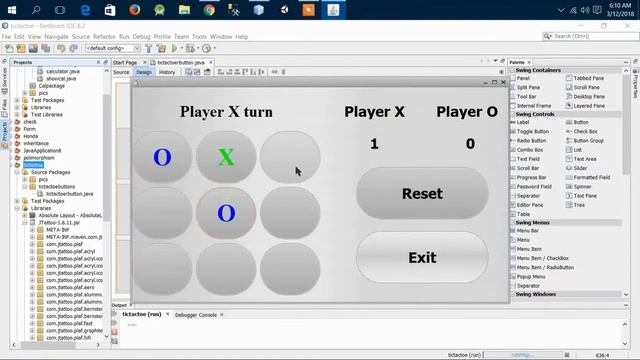Click the empty bottom-right game cell

(290, 269)
